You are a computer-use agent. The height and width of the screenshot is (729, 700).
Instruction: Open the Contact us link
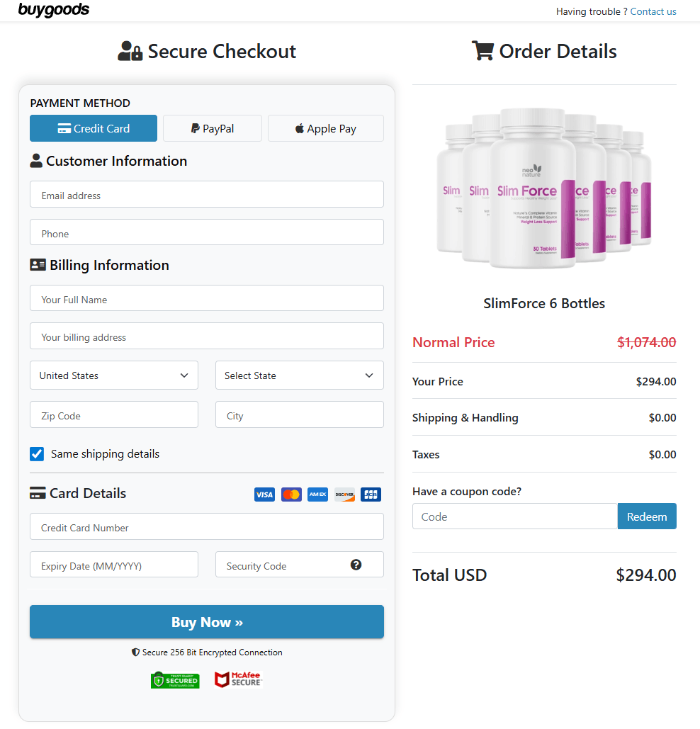[653, 11]
